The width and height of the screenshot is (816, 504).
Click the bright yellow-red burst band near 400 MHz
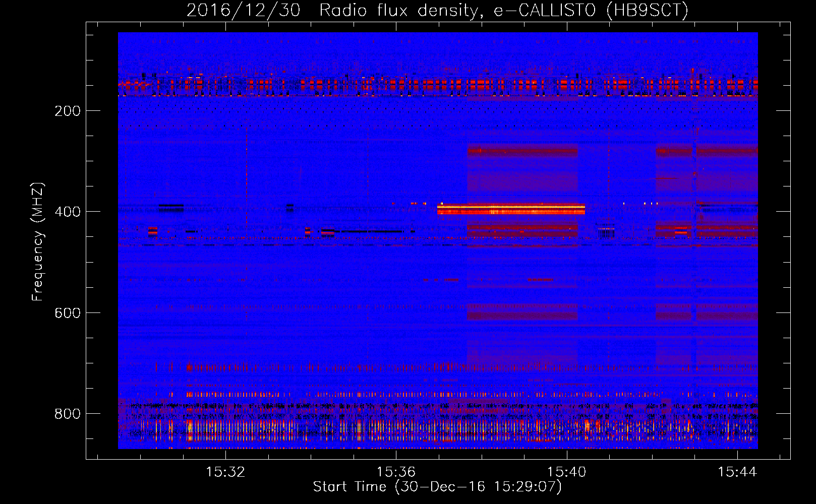511,209
